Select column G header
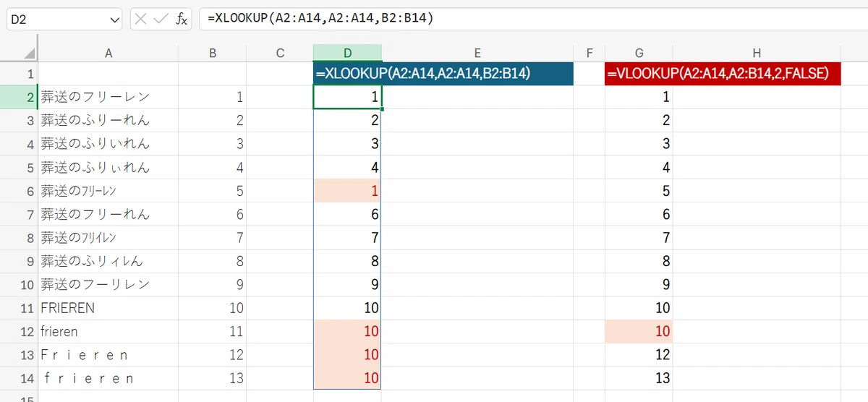 pos(639,53)
